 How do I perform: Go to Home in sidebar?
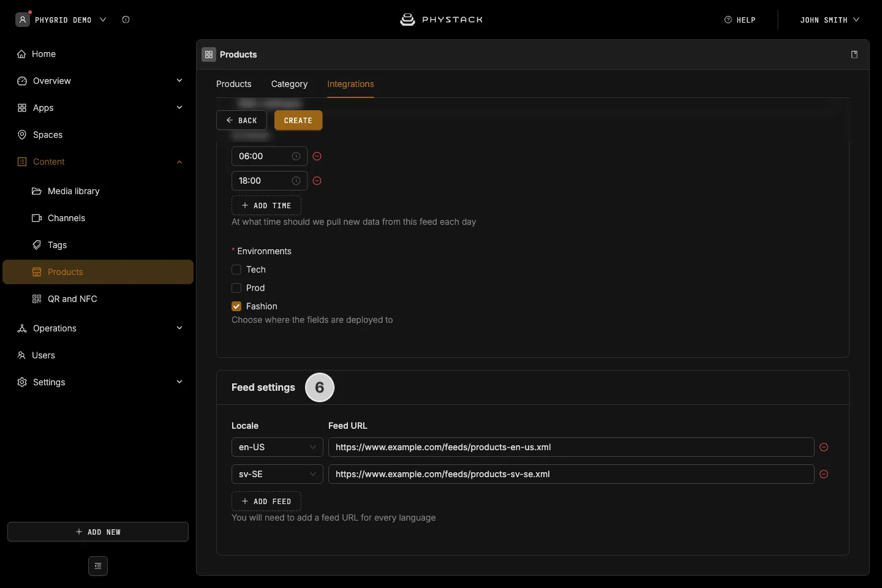98,54
